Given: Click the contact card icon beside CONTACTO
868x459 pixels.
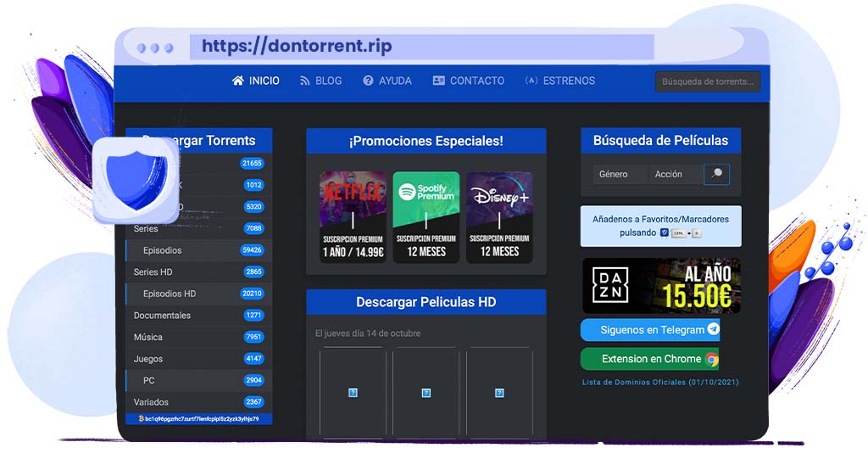Looking at the screenshot, I should click(x=439, y=81).
